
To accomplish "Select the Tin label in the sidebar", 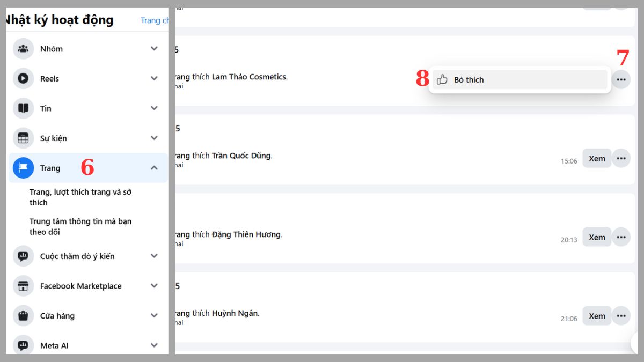I will [46, 108].
